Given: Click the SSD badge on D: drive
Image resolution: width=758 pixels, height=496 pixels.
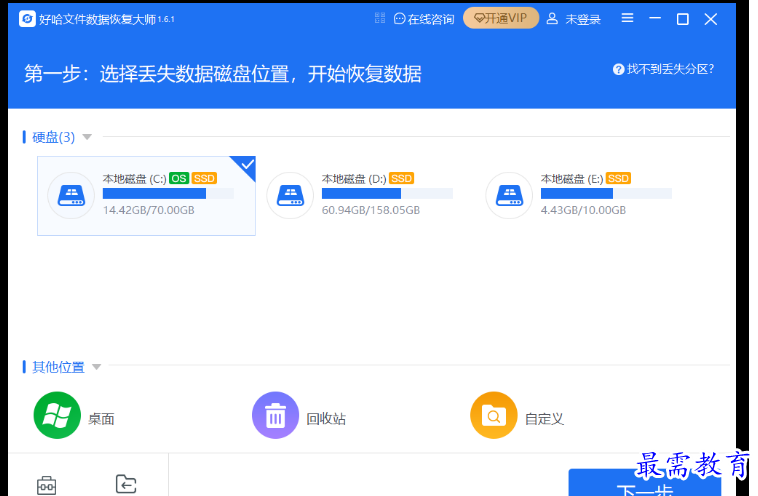Looking at the screenshot, I should 401,178.
